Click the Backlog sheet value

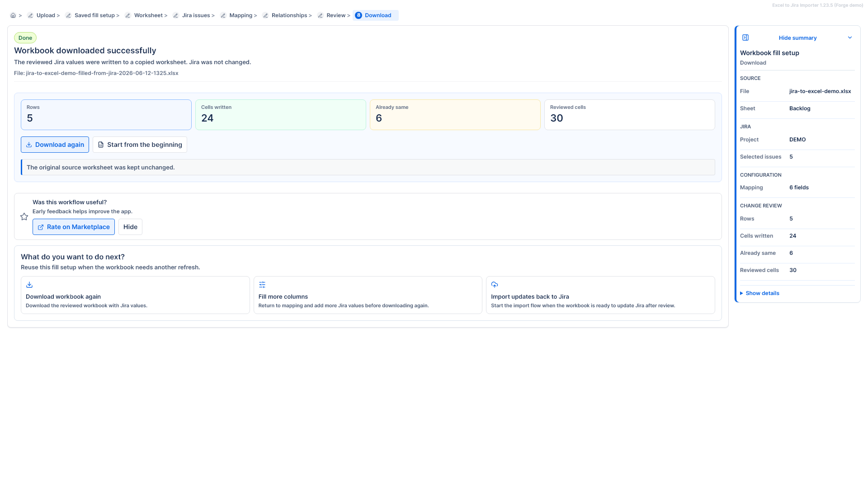pos(800,108)
